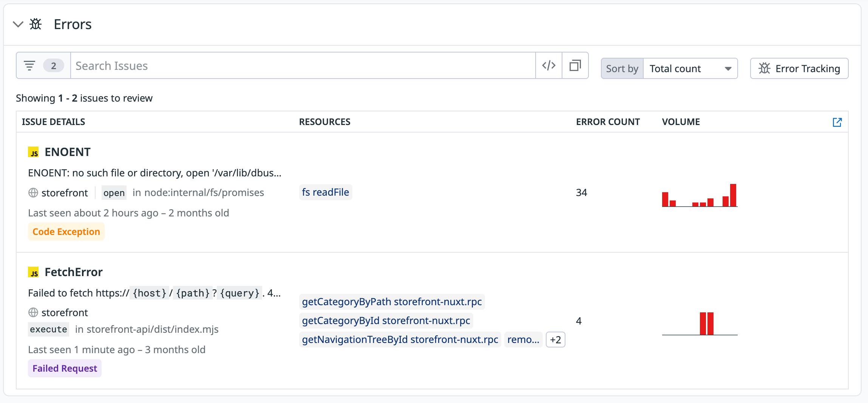The height and width of the screenshot is (403, 868).
Task: Click the bug icon beside Errors title
Action: (x=36, y=25)
